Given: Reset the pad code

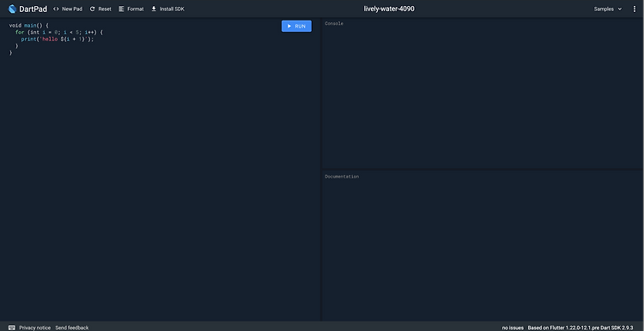Looking at the screenshot, I should click(100, 9).
